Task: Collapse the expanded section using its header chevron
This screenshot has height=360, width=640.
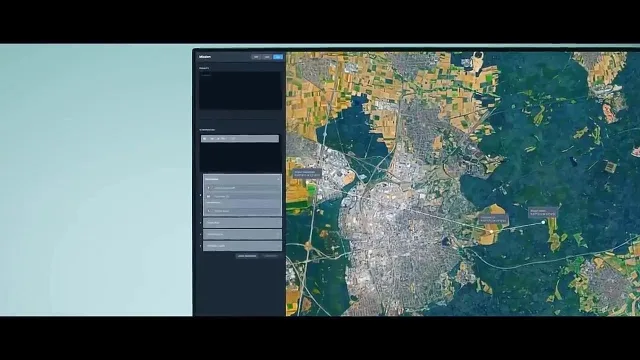Action: [x=278, y=179]
